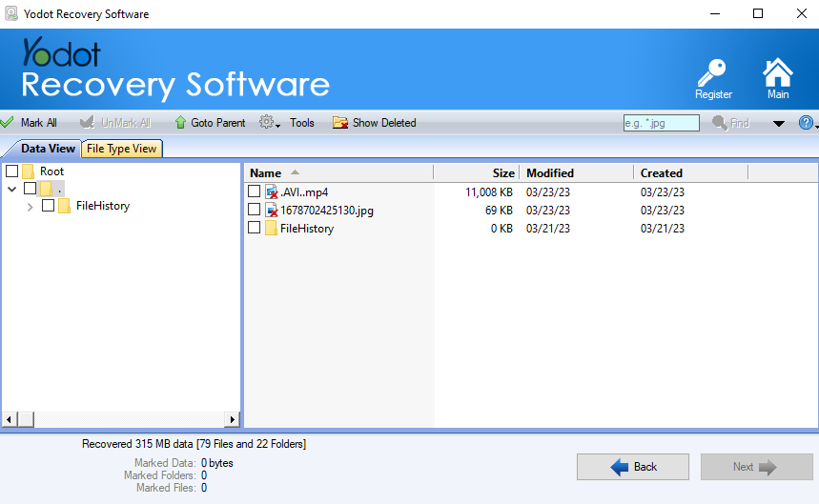Click the 03/21/23 modified date
This screenshot has height=504, width=819.
coord(548,229)
